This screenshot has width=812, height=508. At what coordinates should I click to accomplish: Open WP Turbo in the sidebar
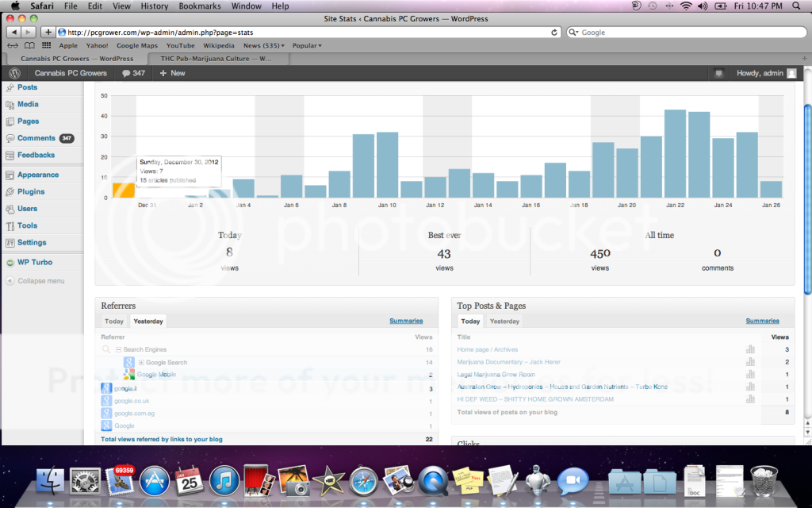(35, 262)
